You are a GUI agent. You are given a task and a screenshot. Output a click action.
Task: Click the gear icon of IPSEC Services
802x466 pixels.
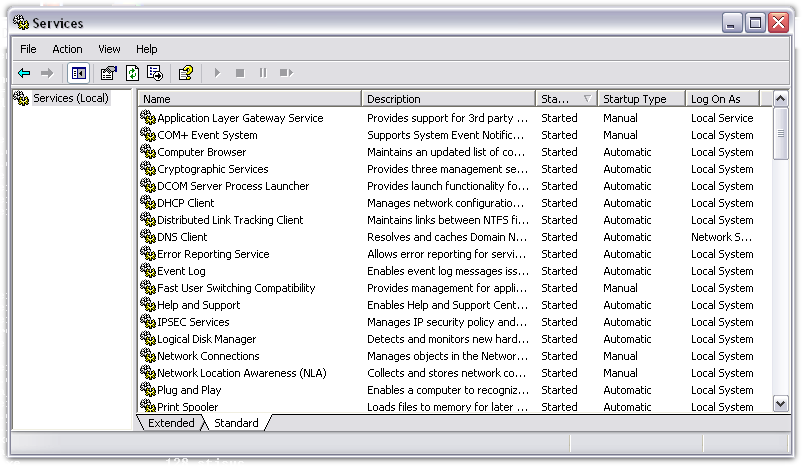click(x=148, y=321)
